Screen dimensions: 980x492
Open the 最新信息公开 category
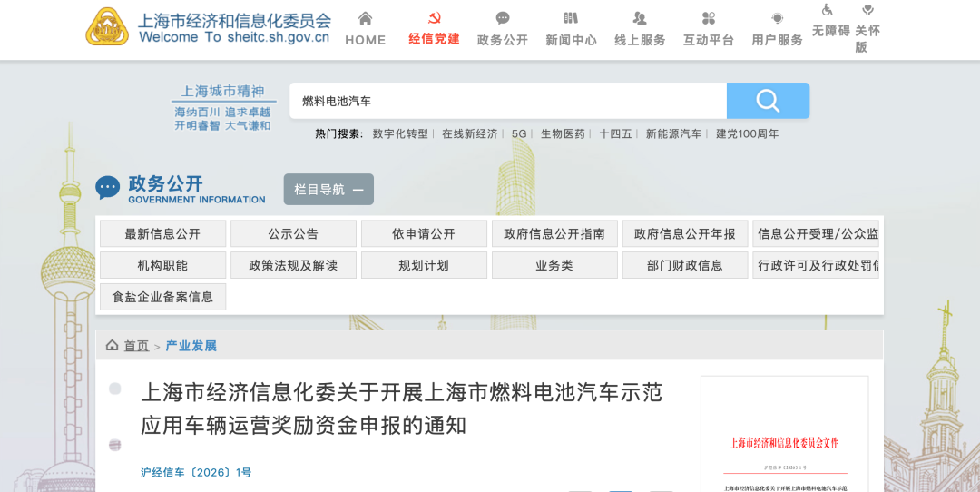coord(162,233)
